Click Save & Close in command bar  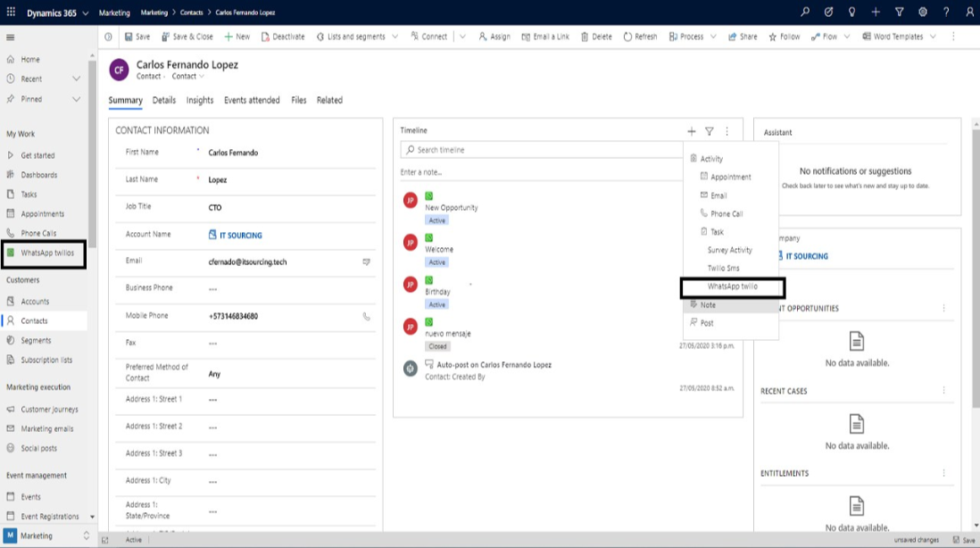[187, 37]
